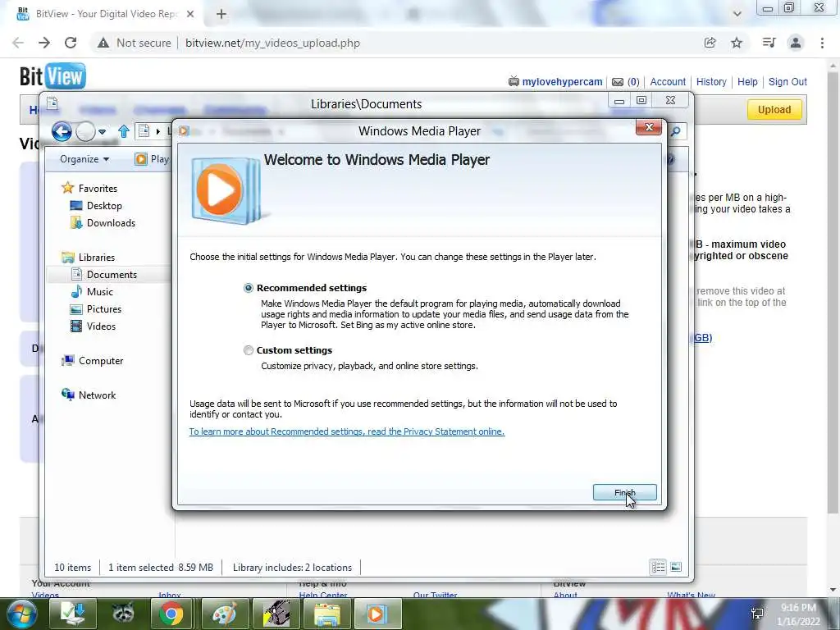Click the Sign Out link on BitView
The image size is (840, 630).
tap(787, 82)
